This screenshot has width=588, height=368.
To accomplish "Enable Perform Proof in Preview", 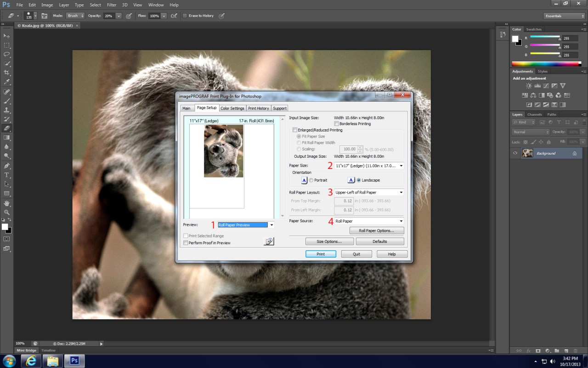I will coord(186,242).
